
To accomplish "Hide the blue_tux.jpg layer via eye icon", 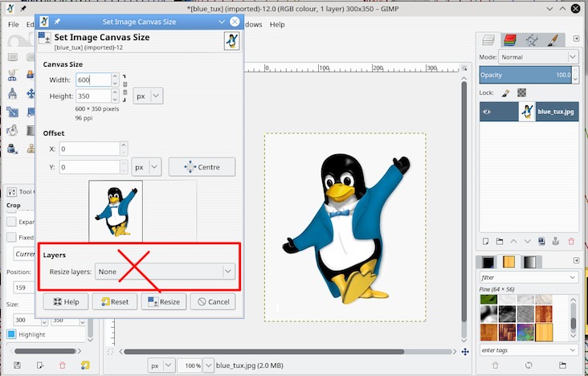I will click(x=487, y=112).
